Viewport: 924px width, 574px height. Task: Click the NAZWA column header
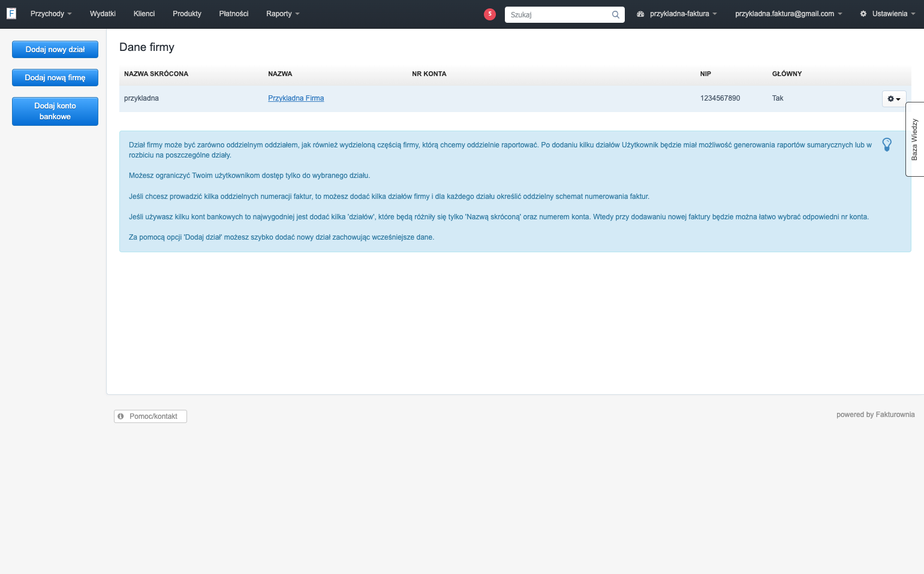point(280,74)
